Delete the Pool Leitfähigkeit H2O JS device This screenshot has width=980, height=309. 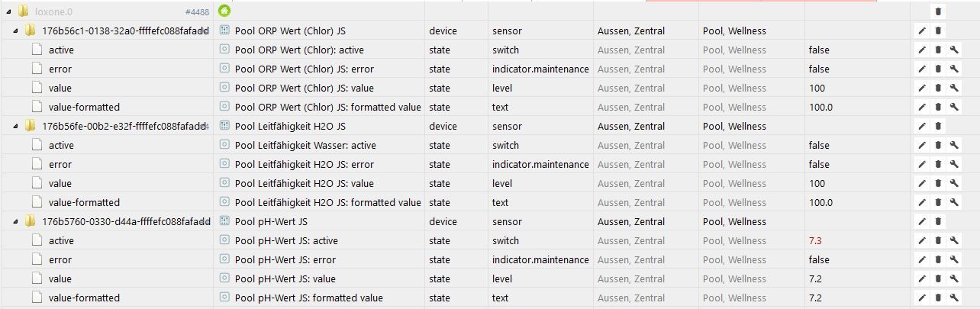click(x=938, y=126)
